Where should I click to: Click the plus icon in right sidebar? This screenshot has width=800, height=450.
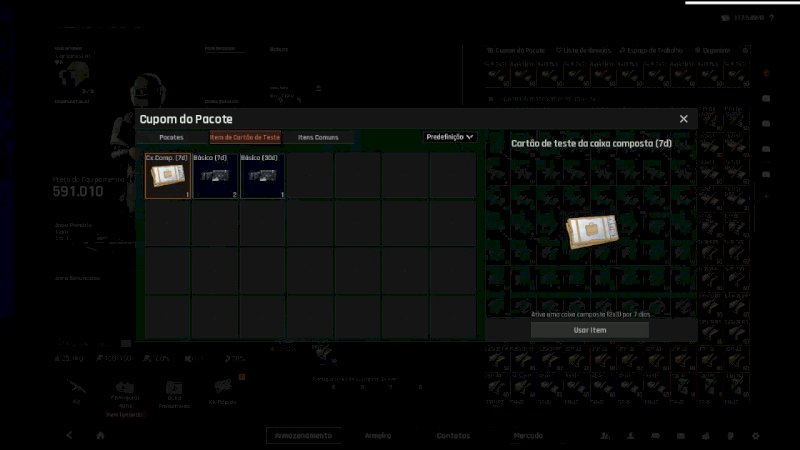(x=766, y=196)
